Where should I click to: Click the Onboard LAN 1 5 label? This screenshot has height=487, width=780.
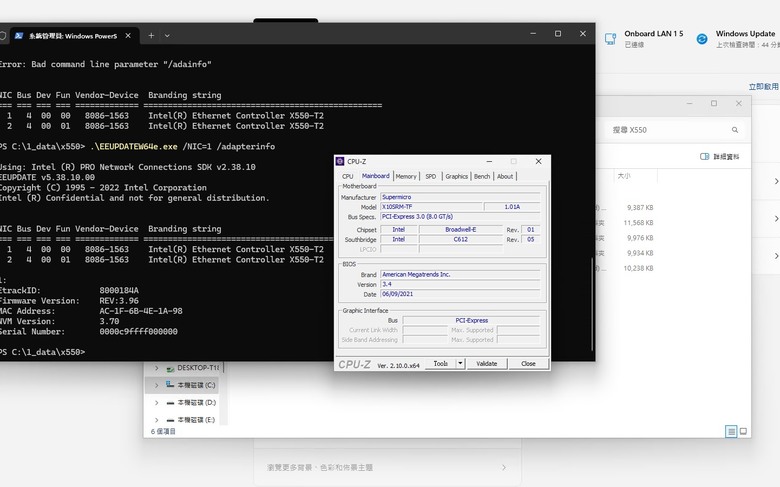[654, 33]
